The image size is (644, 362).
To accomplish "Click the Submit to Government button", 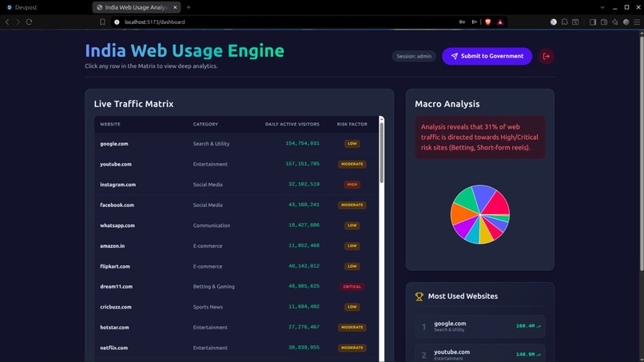I will pyautogui.click(x=487, y=56).
